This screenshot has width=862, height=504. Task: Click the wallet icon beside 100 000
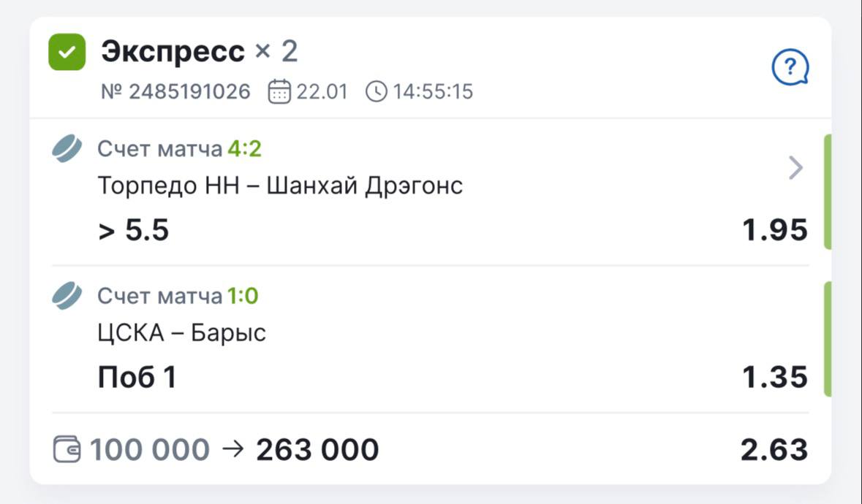67,449
